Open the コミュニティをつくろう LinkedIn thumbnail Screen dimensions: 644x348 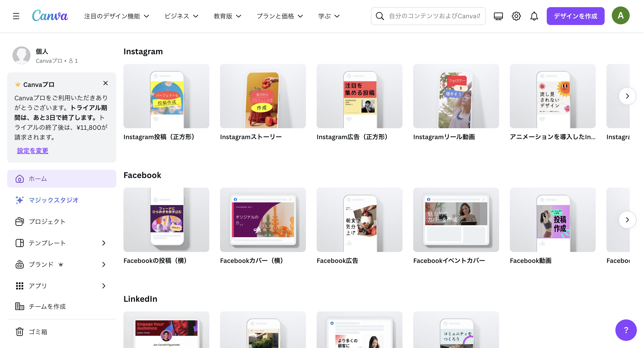[456, 330]
